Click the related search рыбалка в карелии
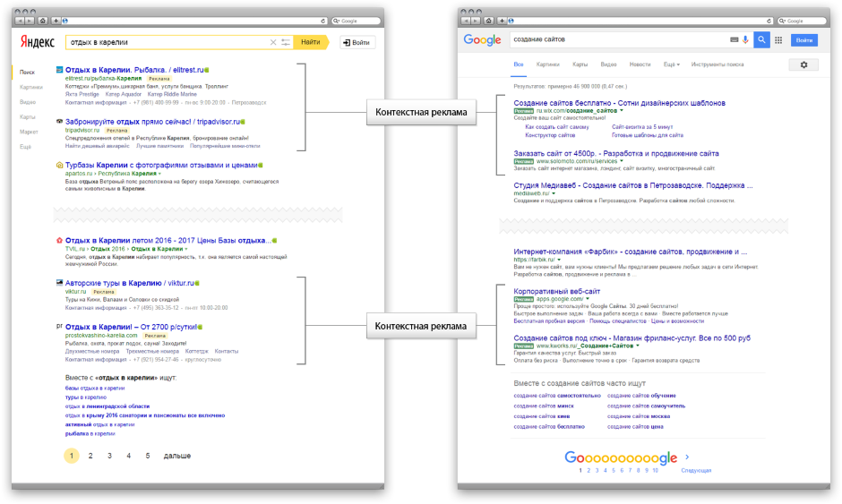The image size is (842, 504). [x=90, y=433]
